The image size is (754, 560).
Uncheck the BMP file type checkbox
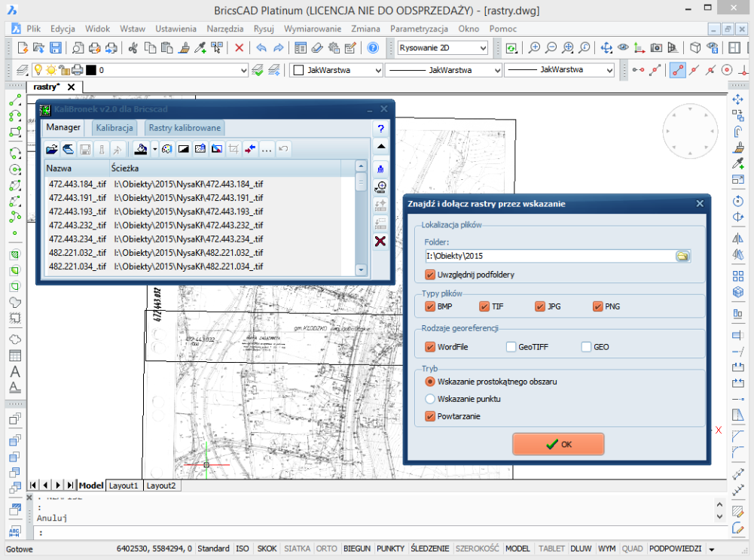point(430,306)
